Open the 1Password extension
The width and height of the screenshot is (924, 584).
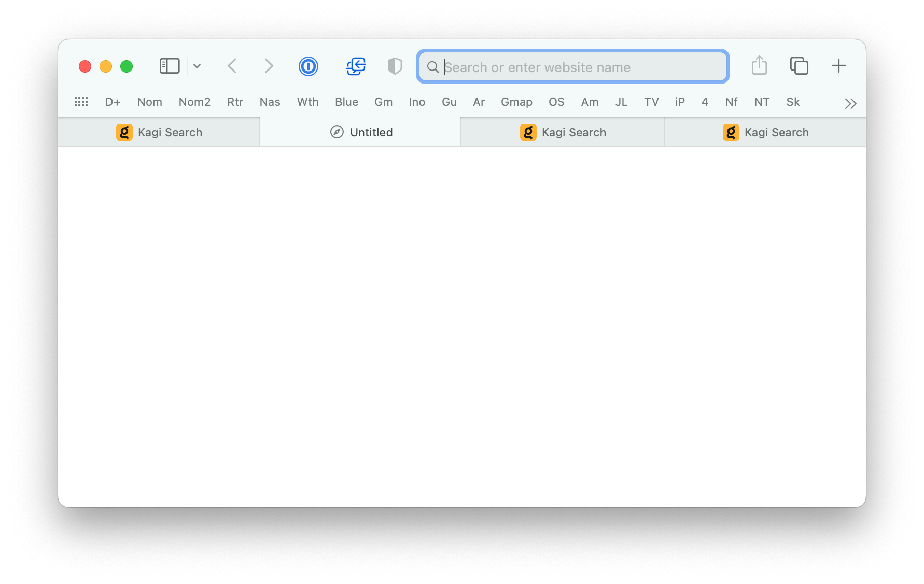point(308,66)
